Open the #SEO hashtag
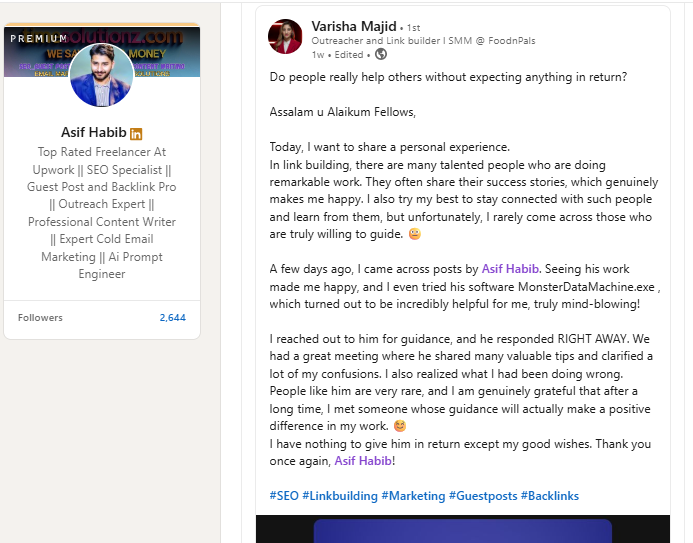Screen dimensions: 693x543 click(283, 496)
